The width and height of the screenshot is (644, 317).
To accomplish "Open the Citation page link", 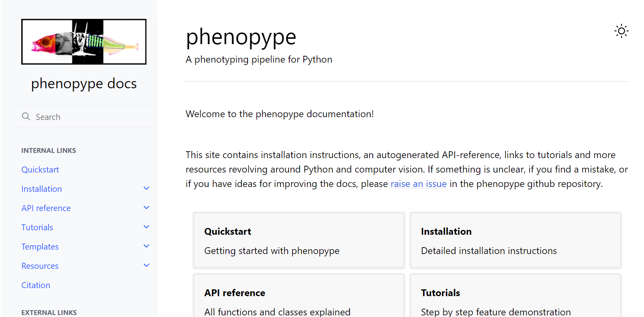I will point(36,285).
